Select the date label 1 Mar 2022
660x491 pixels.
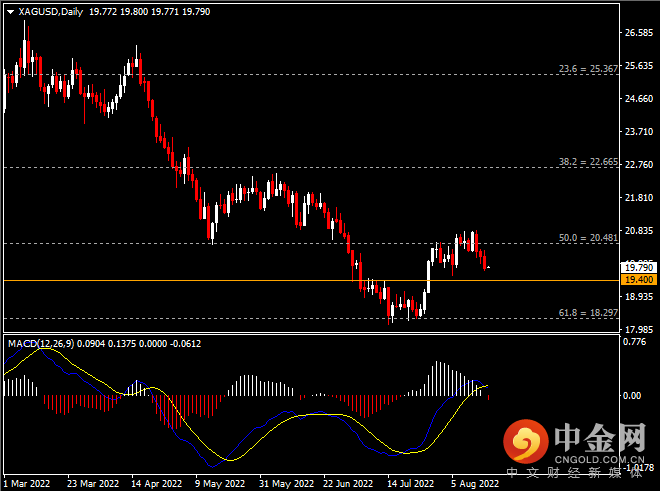pyautogui.click(x=27, y=483)
